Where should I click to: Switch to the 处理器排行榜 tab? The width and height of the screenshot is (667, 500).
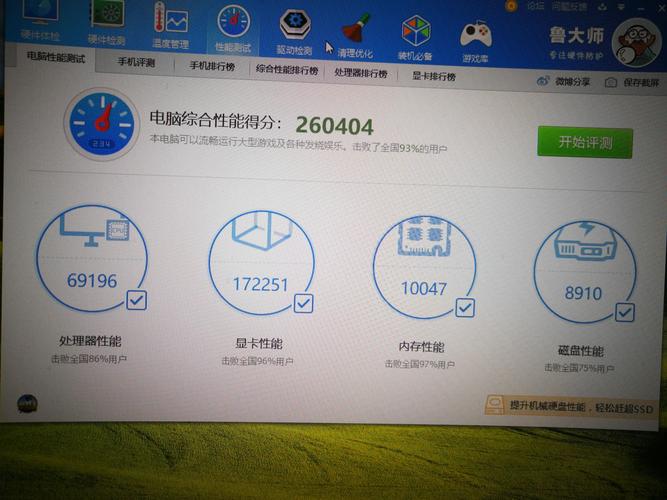(360, 73)
